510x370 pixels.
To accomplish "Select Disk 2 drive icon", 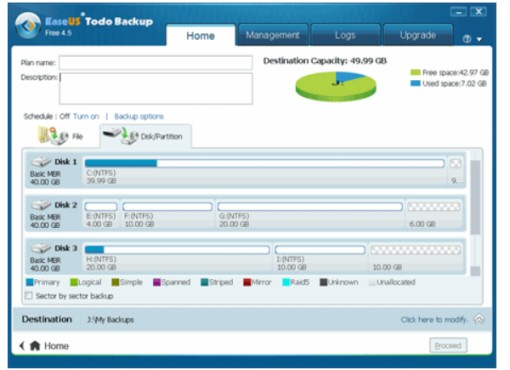I will (41, 205).
